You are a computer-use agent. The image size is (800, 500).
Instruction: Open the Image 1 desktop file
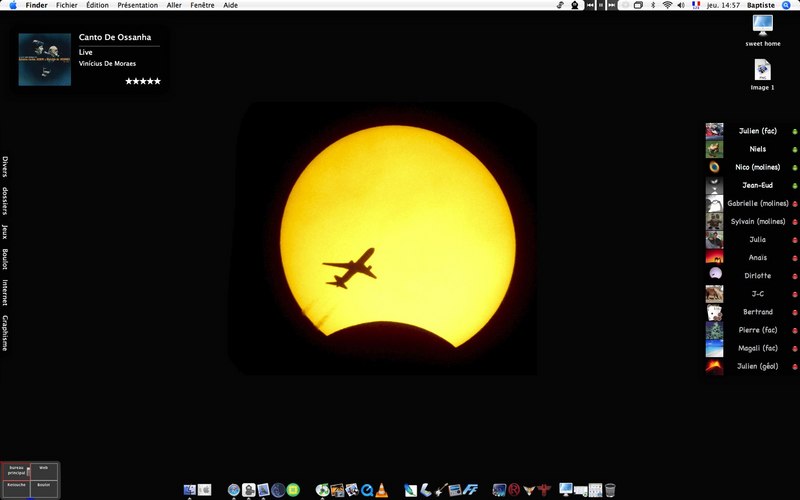(x=762, y=75)
